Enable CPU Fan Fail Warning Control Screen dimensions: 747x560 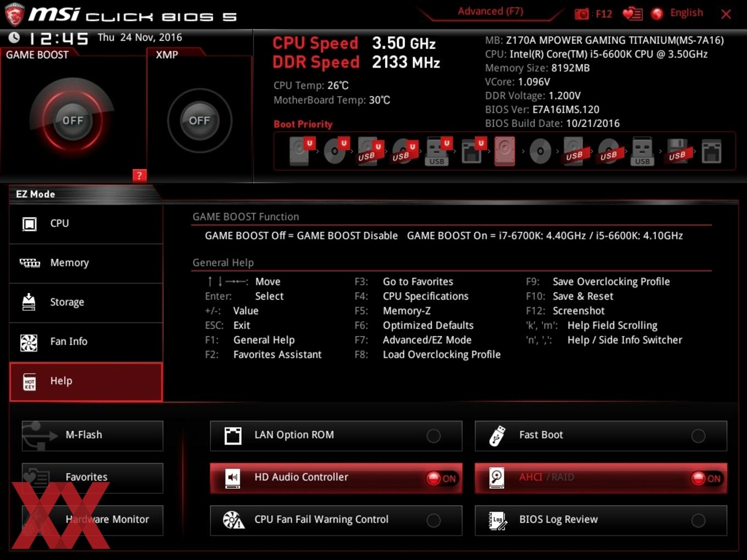click(x=336, y=520)
